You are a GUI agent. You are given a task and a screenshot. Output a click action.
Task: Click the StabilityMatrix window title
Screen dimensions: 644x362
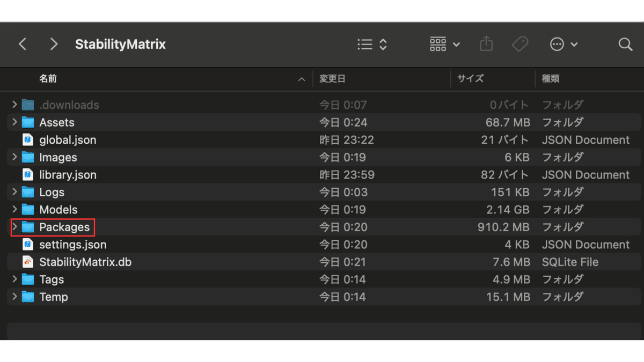120,44
